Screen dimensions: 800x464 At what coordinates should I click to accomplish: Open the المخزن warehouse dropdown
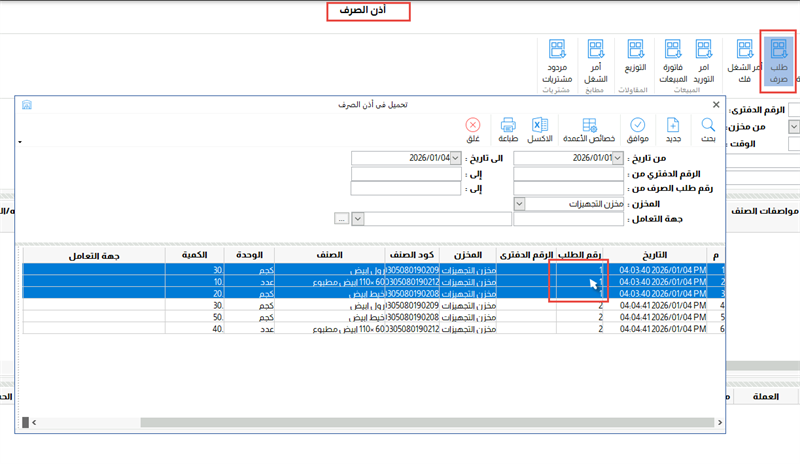pos(518,203)
